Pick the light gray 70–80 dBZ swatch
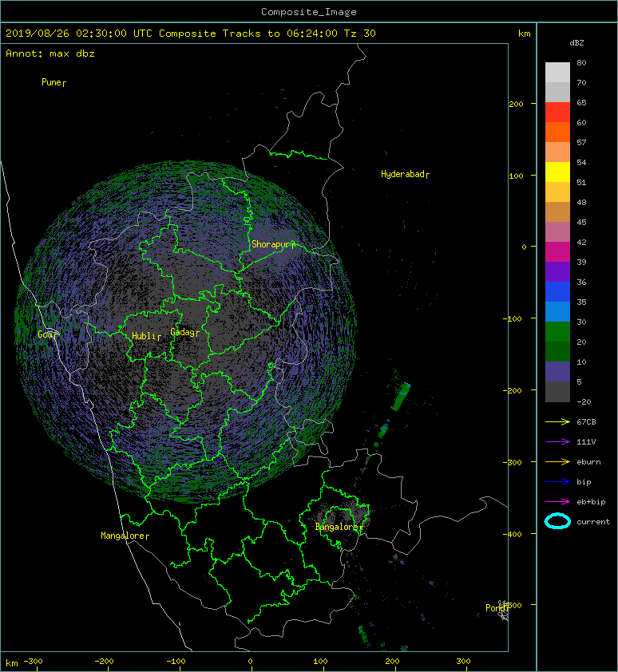Screen dimensions: 618x672 pyautogui.click(x=557, y=73)
